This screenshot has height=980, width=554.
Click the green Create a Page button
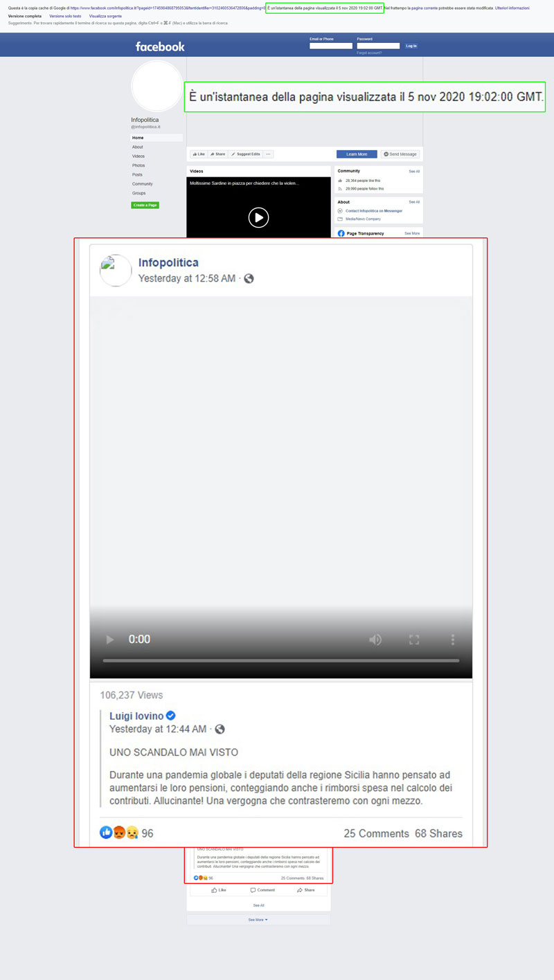pos(145,205)
